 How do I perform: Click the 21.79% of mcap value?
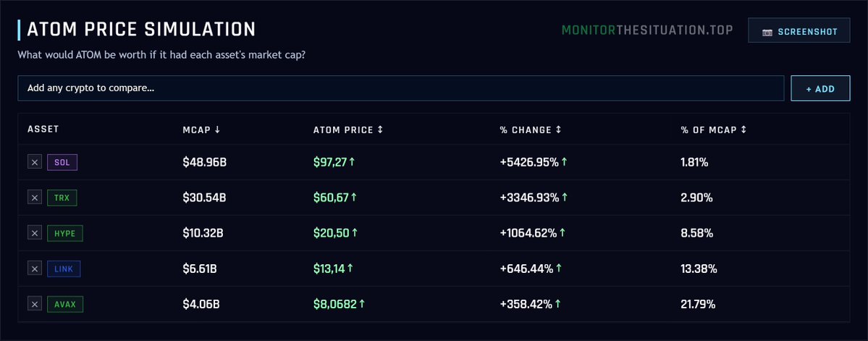[698, 304]
